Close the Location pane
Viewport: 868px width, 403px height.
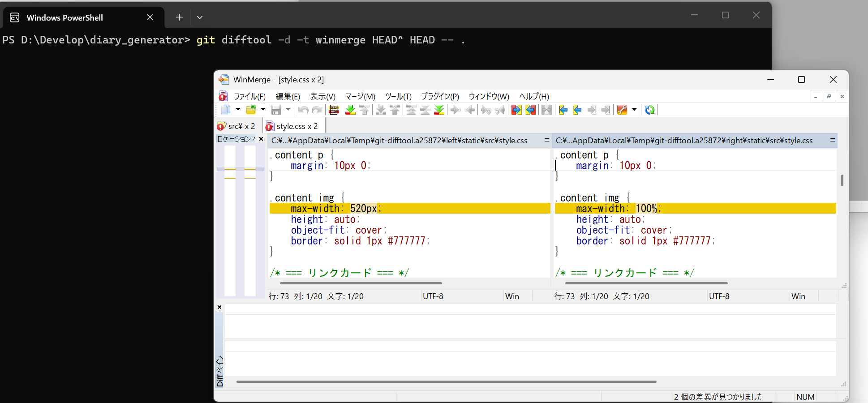pos(261,139)
